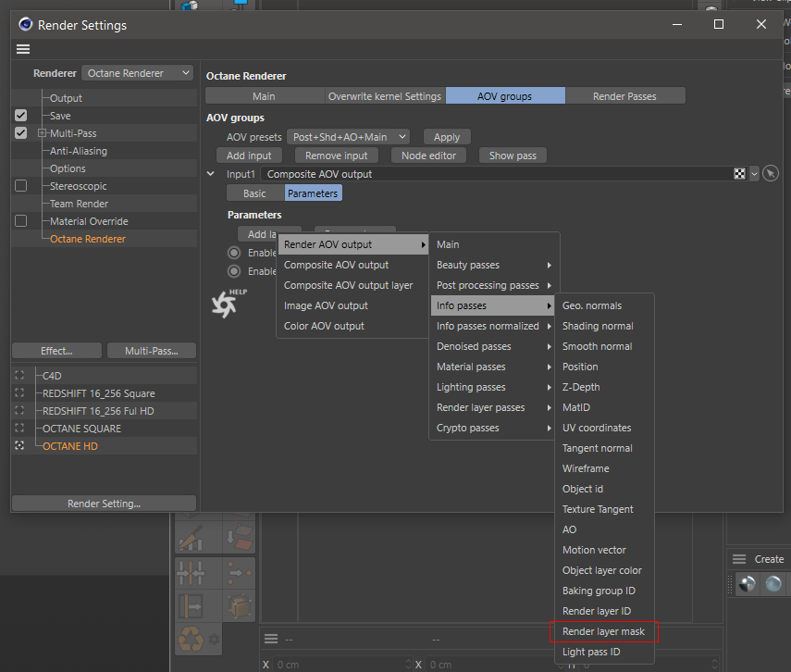Toggle the Multi-Pass checkbox

[x=20, y=132]
